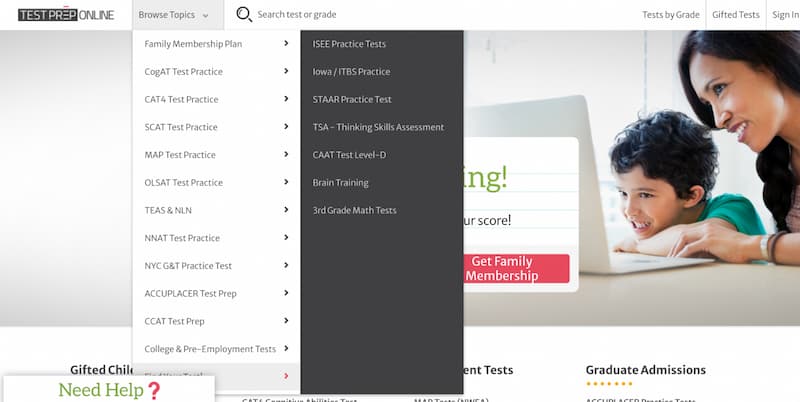Open Tests by Grade

point(670,15)
